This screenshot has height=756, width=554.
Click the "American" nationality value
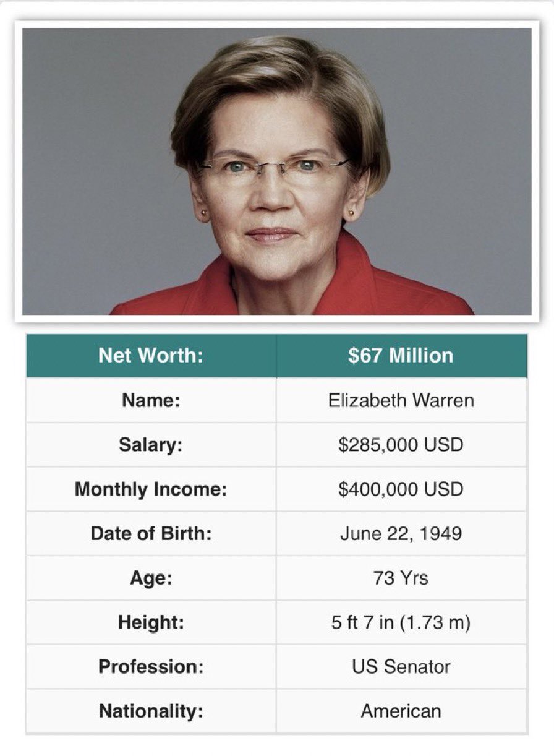coord(401,711)
